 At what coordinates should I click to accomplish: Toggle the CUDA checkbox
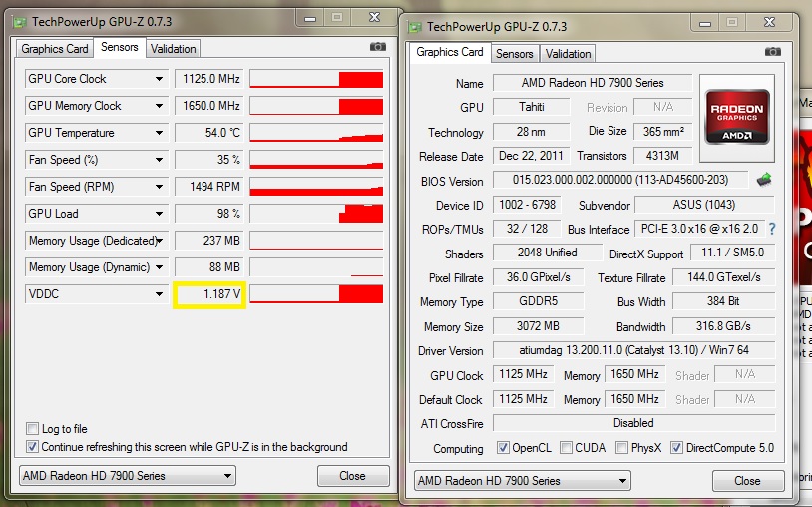(x=566, y=448)
